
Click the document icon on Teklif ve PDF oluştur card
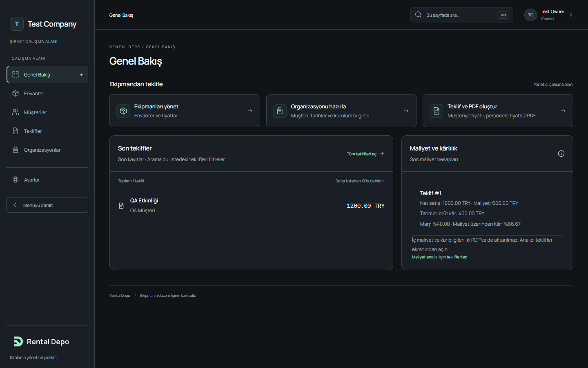tap(436, 111)
